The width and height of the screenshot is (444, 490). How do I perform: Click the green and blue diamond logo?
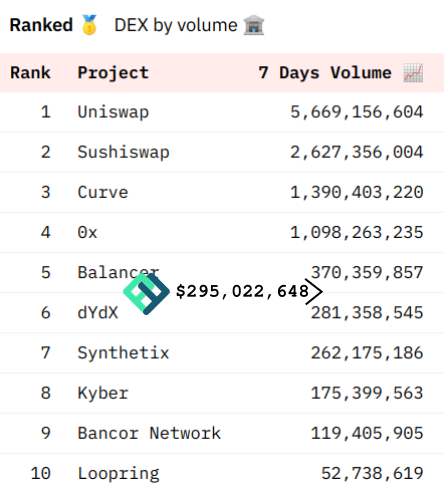(x=146, y=293)
